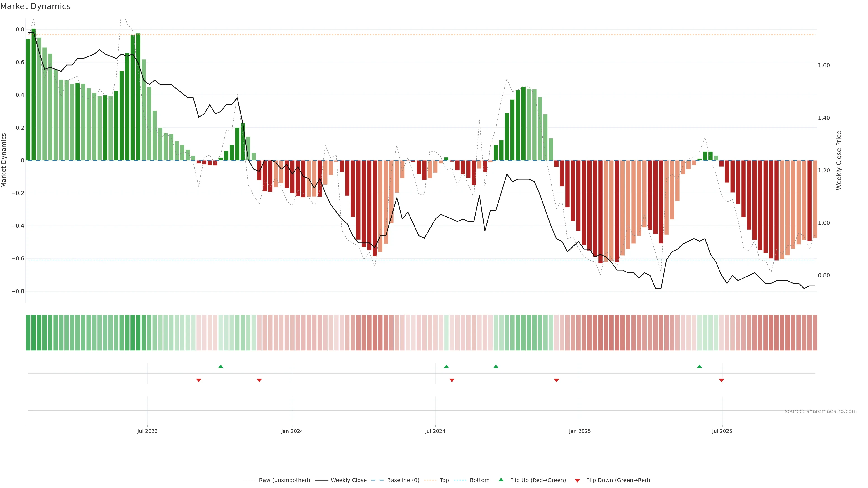This screenshot has height=488, width=868.
Task: Click the source: sharemaestro.com text
Action: tap(821, 411)
